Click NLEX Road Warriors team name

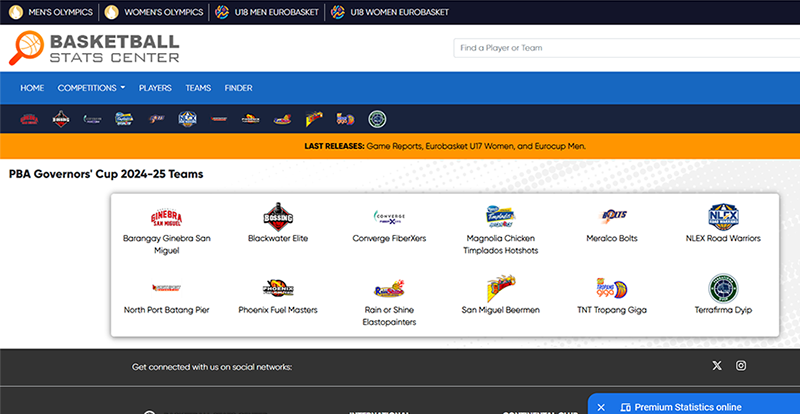click(723, 238)
